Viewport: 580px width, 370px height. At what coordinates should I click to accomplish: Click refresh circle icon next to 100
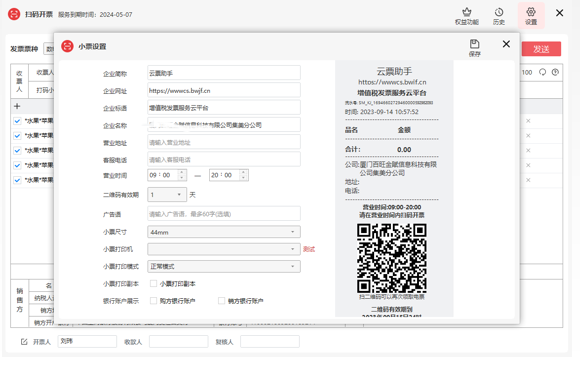pos(542,72)
